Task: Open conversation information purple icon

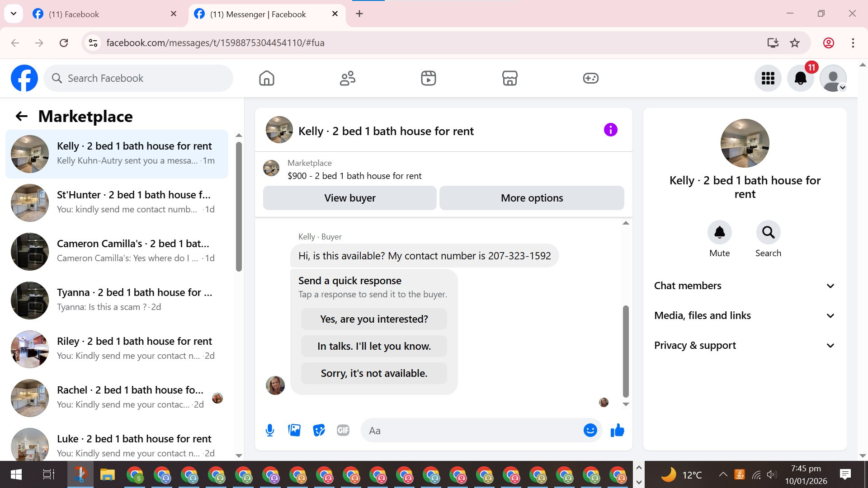Action: pos(610,130)
